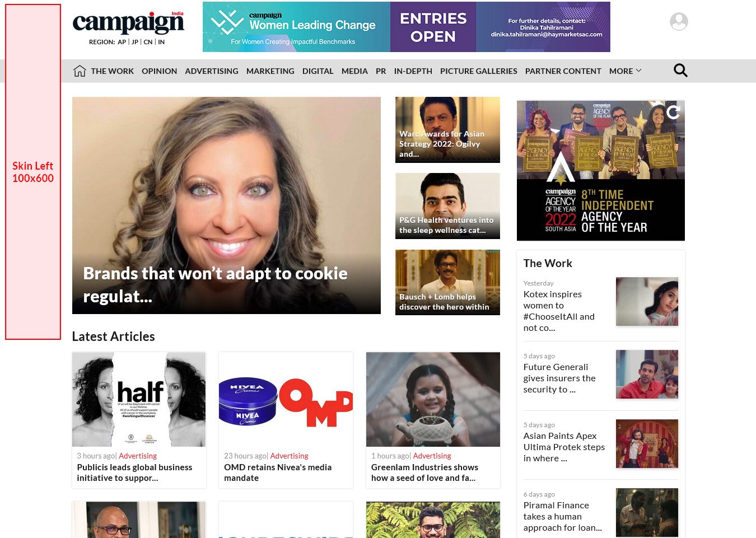756x538 pixels.
Task: Go to the ADVERTISING section
Action: point(212,71)
